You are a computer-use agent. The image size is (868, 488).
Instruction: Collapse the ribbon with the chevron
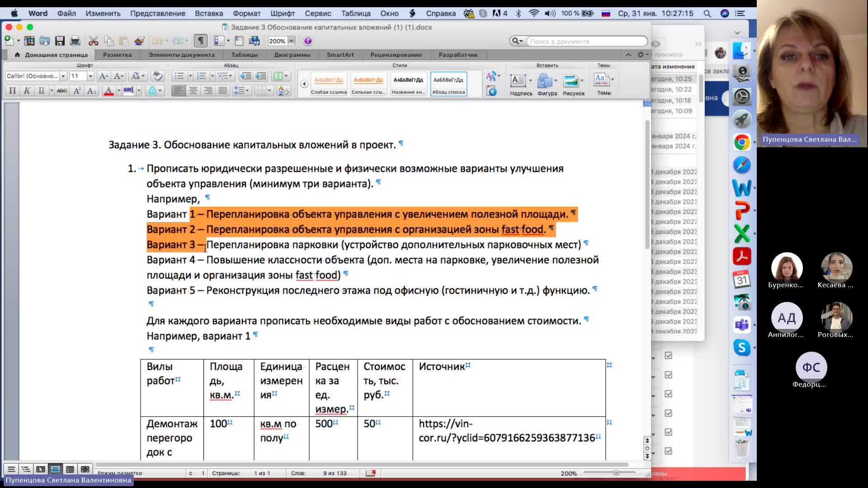tap(628, 55)
